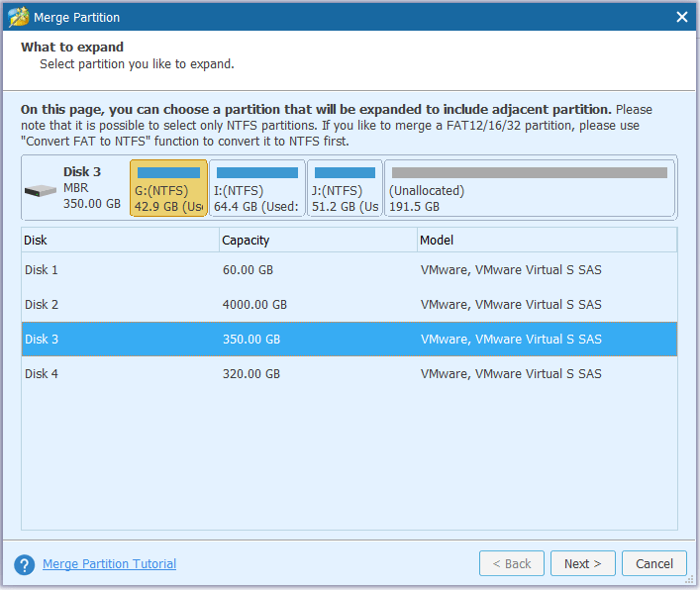Select the G:(NTFS) 42.9 GB partition
Screen dimensions: 700x590
click(168, 188)
